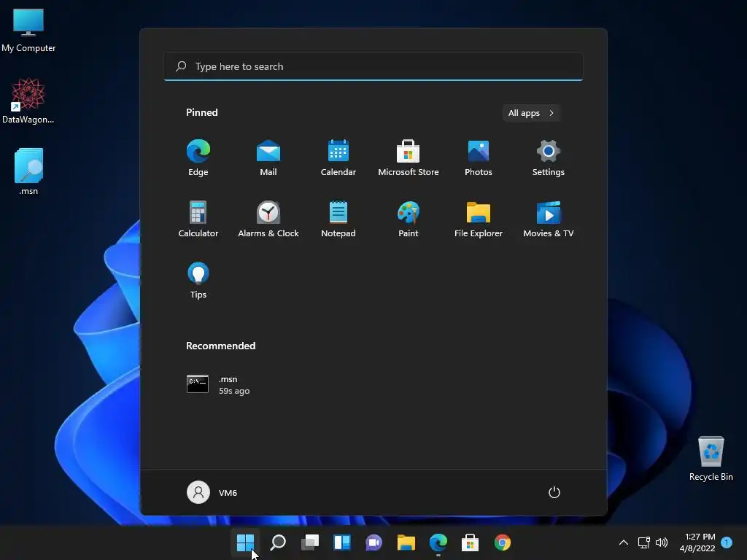Image resolution: width=747 pixels, height=560 pixels.
Task: Launch the Mail app
Action: tap(268, 158)
